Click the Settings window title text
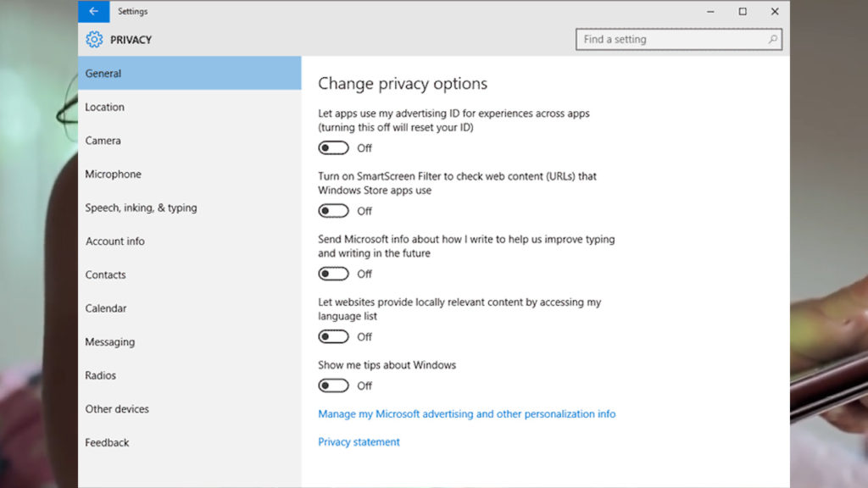868x488 pixels. (132, 11)
